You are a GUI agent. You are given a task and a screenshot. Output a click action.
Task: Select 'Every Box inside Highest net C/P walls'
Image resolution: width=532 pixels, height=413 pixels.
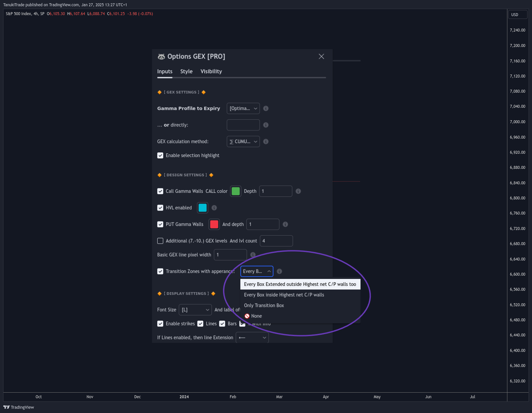[x=300, y=295]
